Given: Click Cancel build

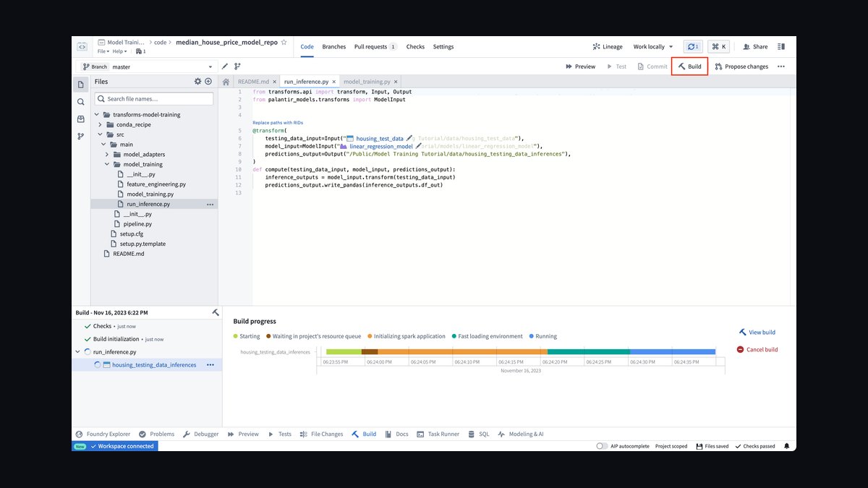Looking at the screenshot, I should click(757, 349).
